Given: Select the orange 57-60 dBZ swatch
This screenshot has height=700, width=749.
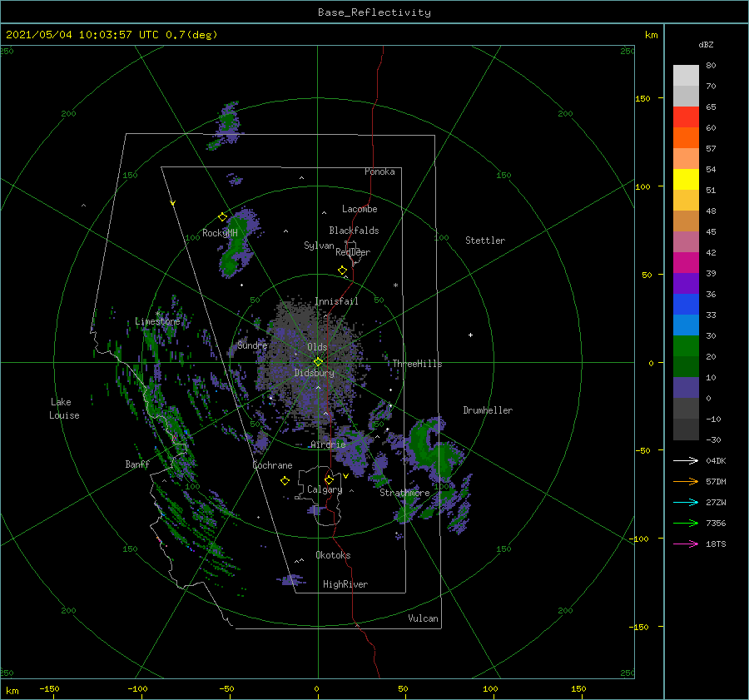Looking at the screenshot, I should pos(686,138).
